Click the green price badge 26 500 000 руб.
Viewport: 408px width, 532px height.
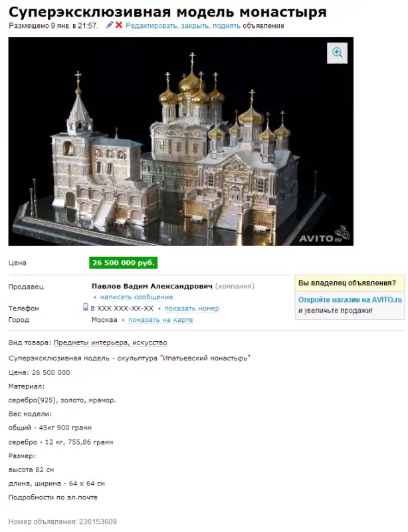pos(124,263)
